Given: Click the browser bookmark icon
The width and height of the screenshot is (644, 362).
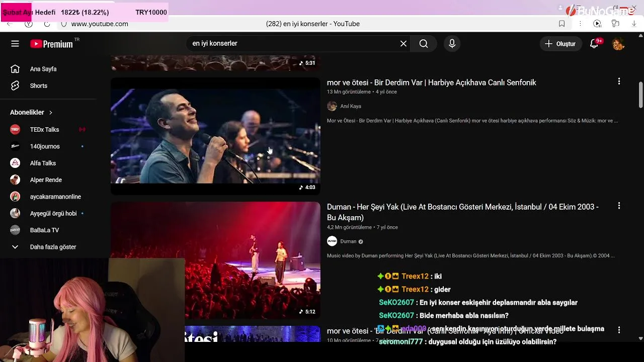Looking at the screenshot, I should point(562,24).
